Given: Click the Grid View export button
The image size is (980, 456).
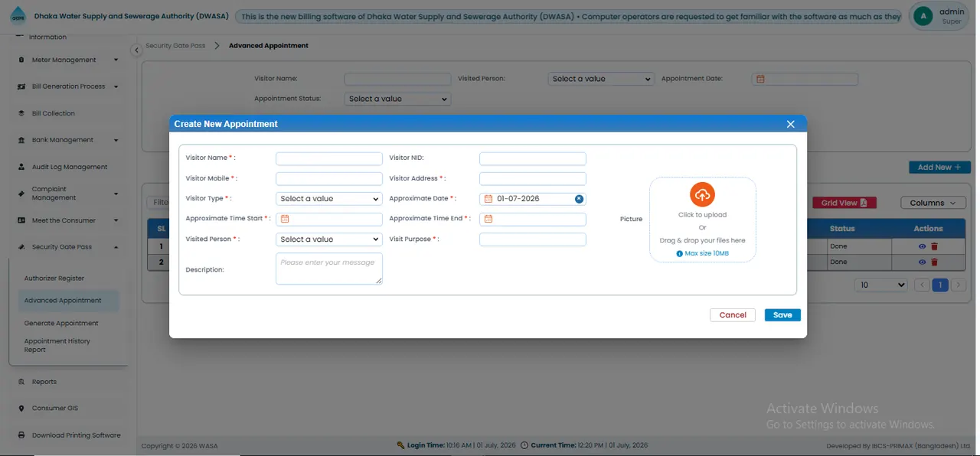Looking at the screenshot, I should pos(844,203).
